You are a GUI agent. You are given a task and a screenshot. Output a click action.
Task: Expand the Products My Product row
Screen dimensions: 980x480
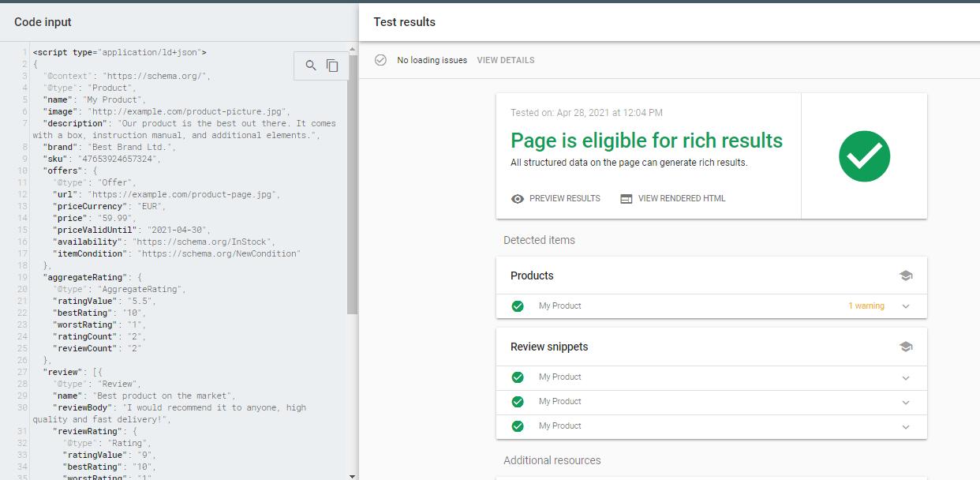[x=906, y=306]
